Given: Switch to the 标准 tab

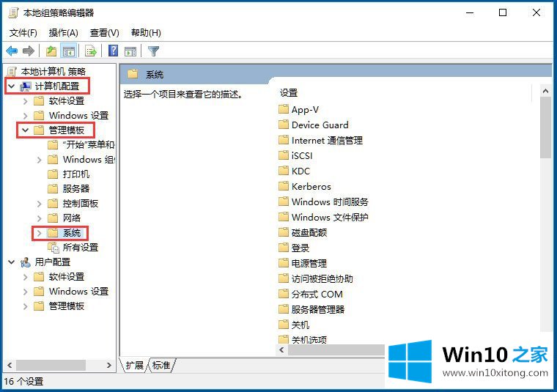Looking at the screenshot, I should (x=161, y=365).
